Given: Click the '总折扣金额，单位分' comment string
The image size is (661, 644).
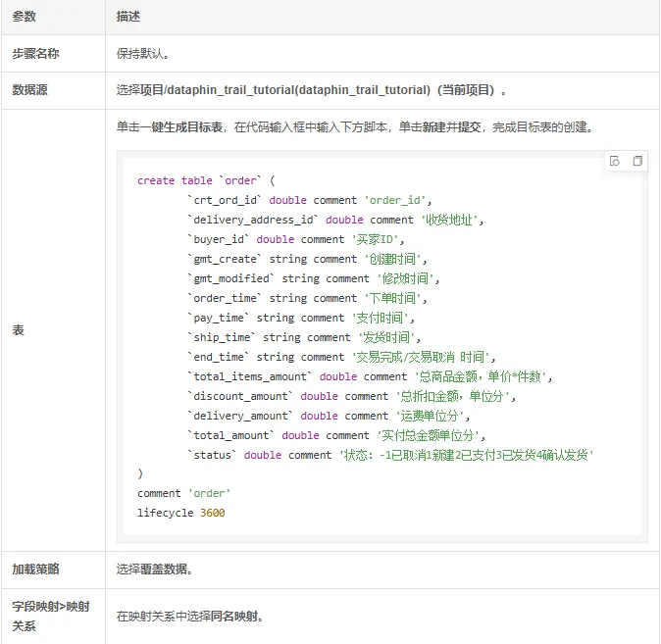Looking at the screenshot, I should [x=453, y=396].
